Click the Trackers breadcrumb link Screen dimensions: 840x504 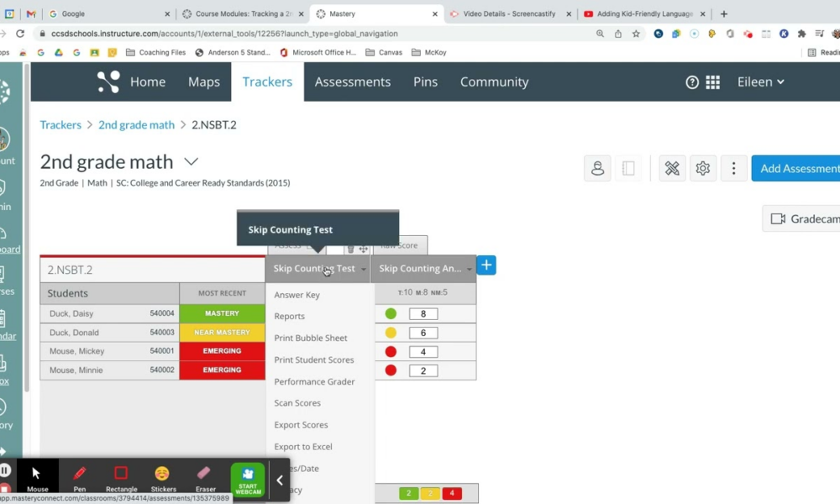(x=60, y=125)
